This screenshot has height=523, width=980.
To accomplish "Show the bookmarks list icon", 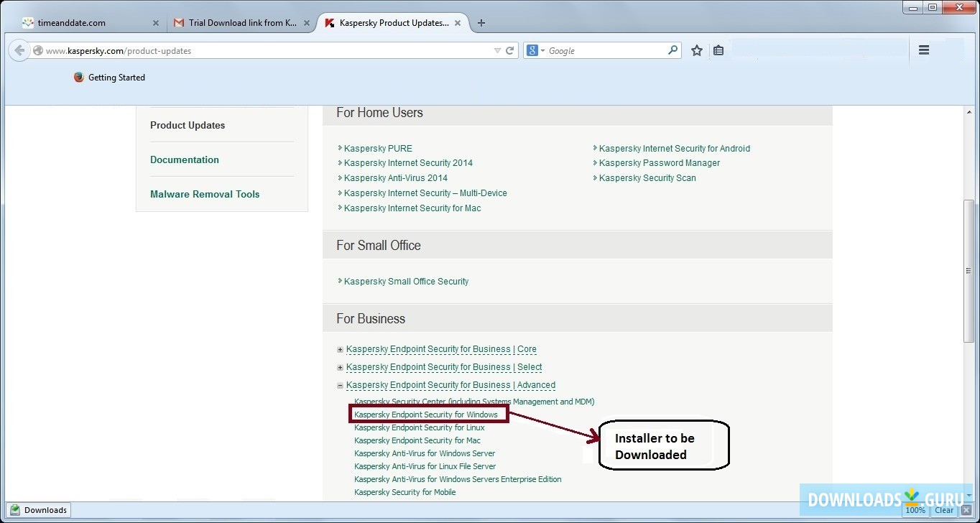I will click(x=718, y=50).
